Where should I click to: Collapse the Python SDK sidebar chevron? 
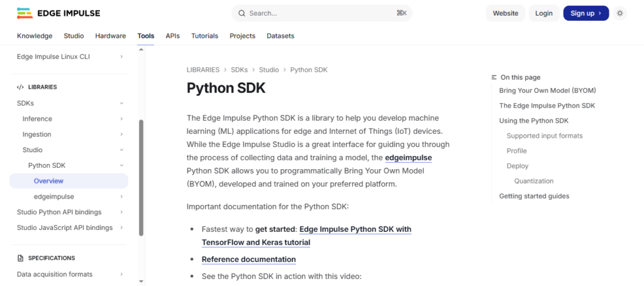(121, 165)
